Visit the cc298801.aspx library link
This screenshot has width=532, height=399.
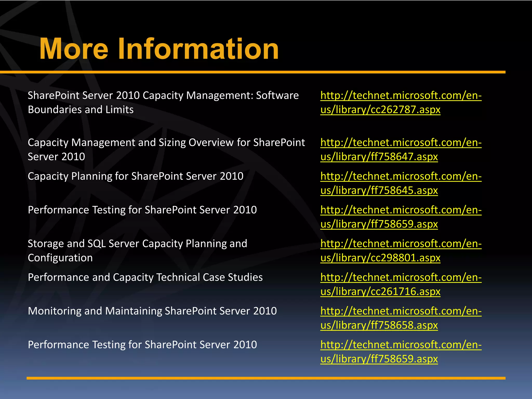(x=401, y=250)
